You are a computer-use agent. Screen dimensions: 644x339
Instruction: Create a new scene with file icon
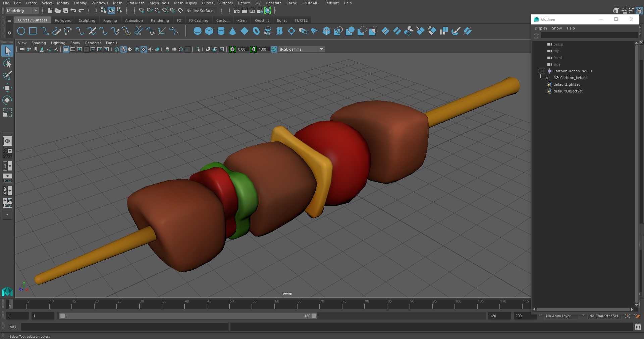tap(50, 11)
